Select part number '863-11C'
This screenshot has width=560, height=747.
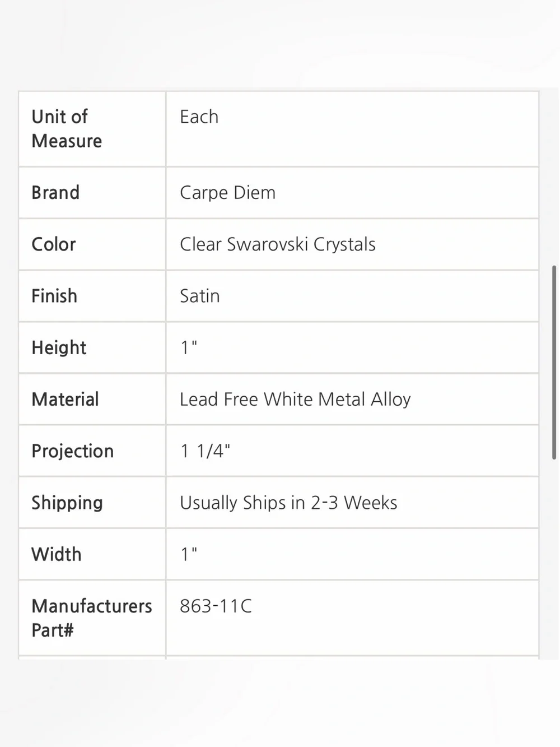coord(216,606)
